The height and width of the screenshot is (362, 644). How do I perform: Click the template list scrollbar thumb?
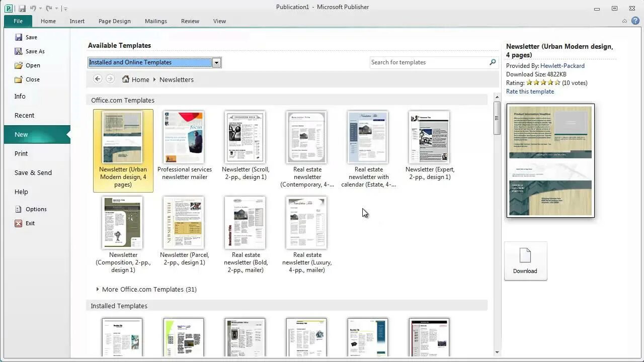click(497, 118)
